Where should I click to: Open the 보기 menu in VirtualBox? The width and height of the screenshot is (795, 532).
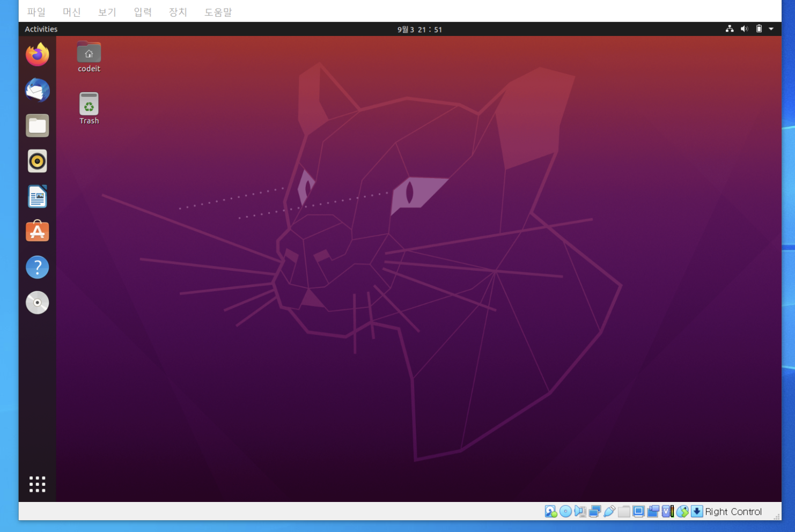pos(107,12)
